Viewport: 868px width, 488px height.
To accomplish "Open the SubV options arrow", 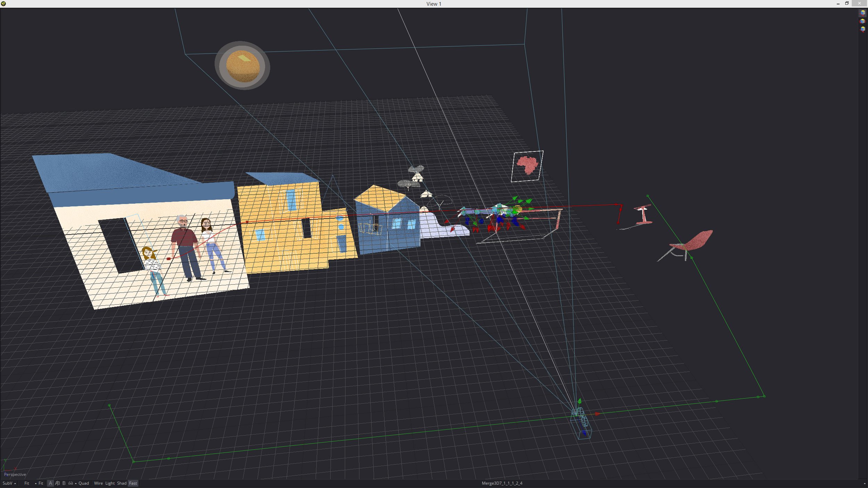I will point(15,483).
